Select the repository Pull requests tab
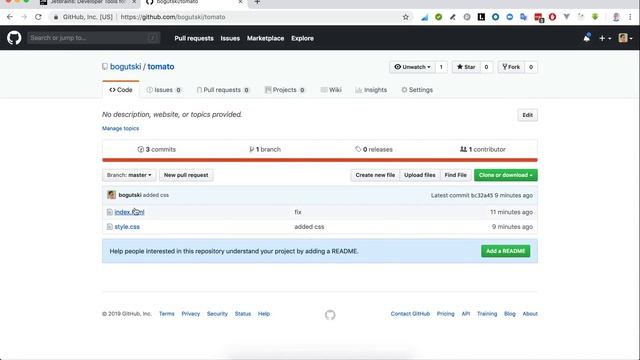 [223, 90]
